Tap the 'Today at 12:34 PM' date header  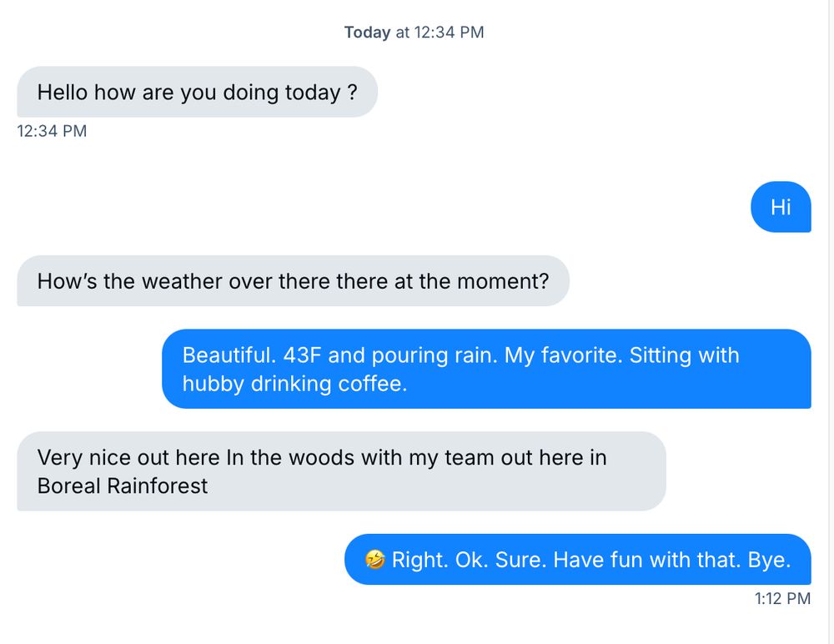tap(414, 33)
